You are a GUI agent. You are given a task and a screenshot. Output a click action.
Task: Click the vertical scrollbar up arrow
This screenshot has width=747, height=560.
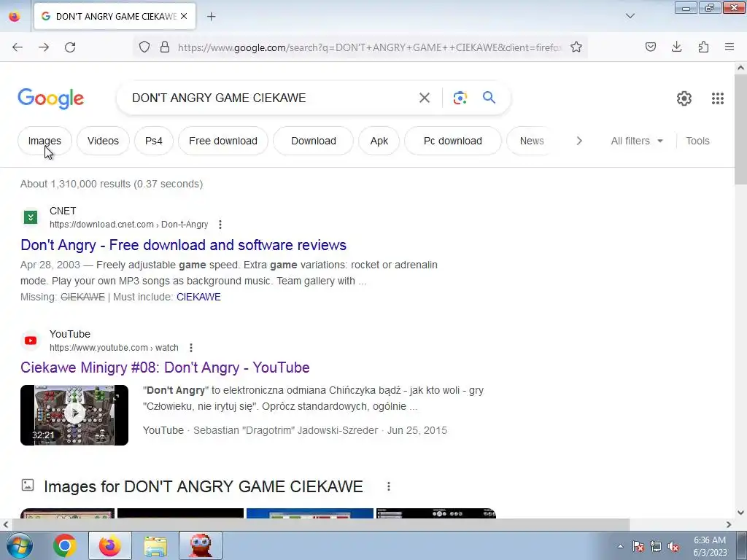(x=741, y=68)
